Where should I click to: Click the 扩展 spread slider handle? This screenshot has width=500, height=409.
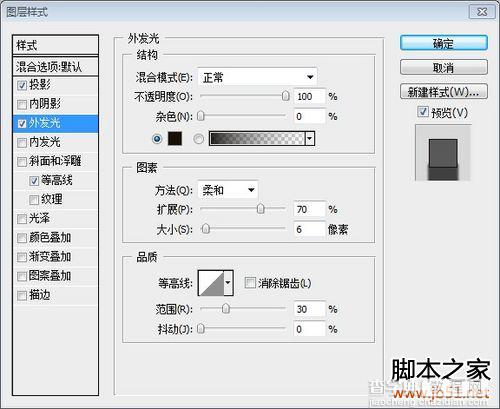(x=261, y=209)
